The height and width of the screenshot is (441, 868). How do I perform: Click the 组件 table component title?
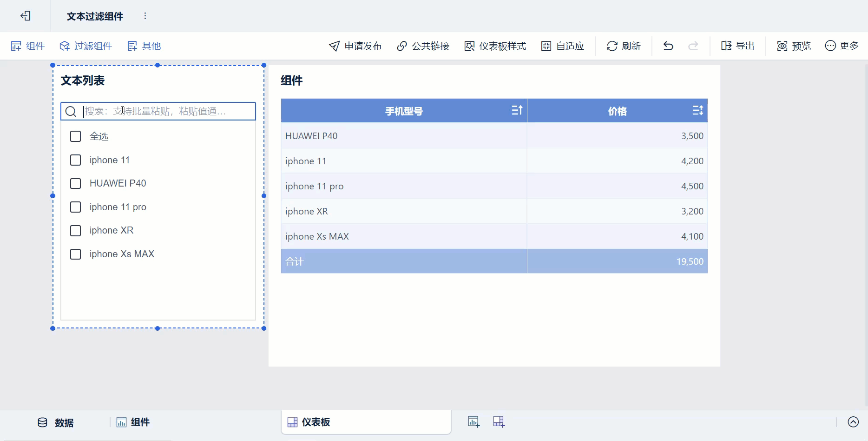292,80
